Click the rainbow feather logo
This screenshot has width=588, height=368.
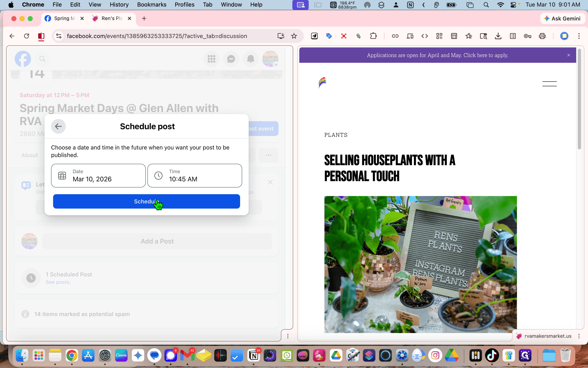(x=322, y=83)
